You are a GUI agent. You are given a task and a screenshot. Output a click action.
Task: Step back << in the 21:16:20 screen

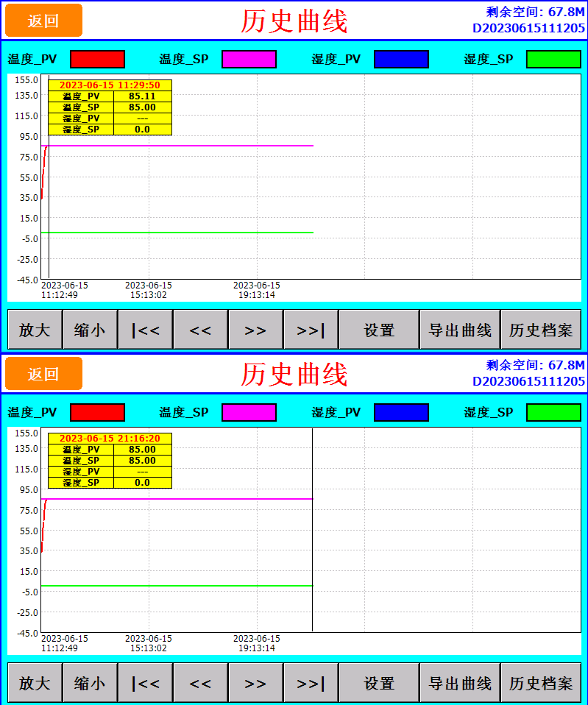coord(200,682)
